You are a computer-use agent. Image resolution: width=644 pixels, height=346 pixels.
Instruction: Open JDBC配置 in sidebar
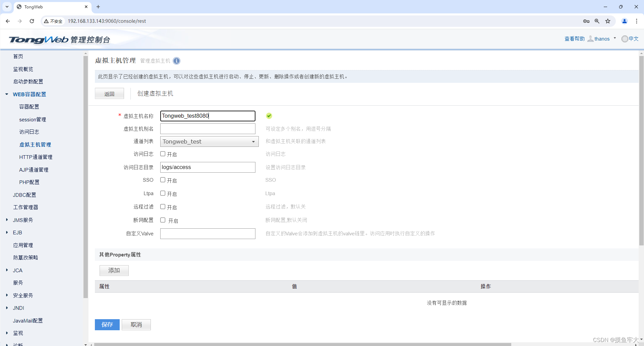point(24,195)
